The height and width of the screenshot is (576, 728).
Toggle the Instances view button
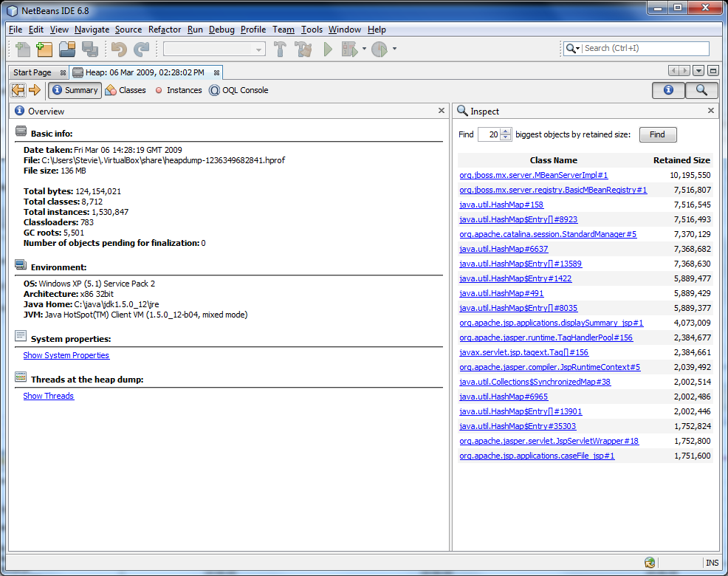pos(179,90)
